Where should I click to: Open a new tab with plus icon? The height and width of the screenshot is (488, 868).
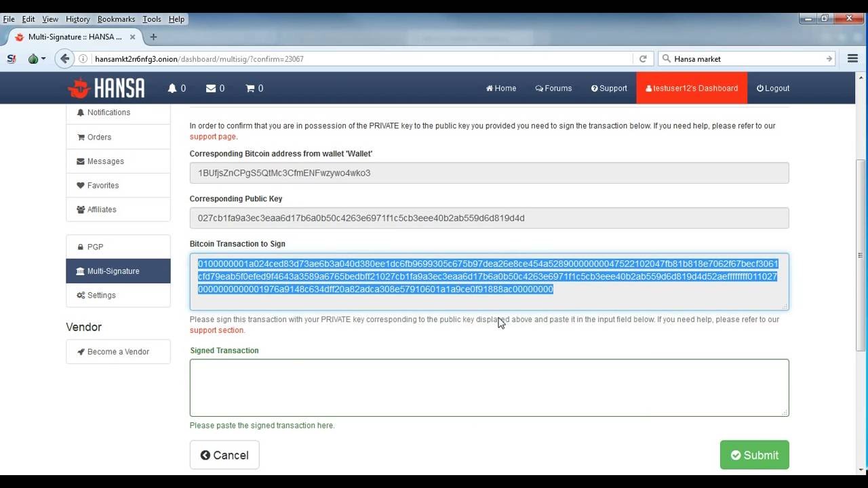[x=153, y=37]
